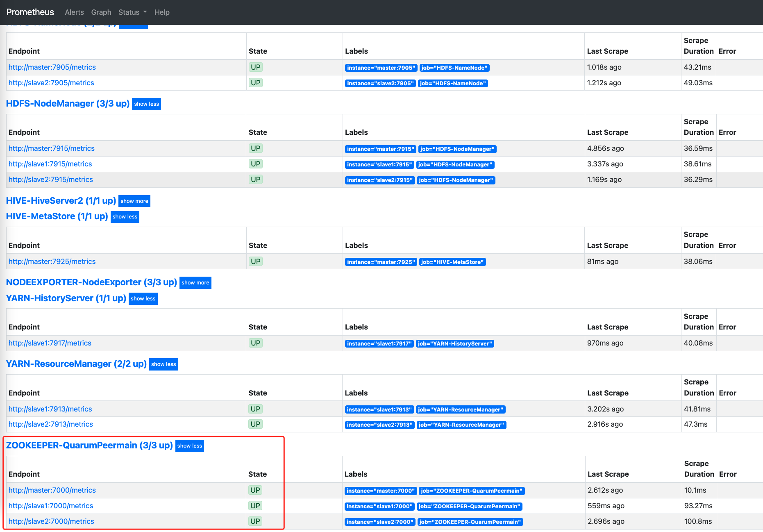Select the '38.06ms' scrape duration cell
This screenshot has width=763, height=532.
click(698, 261)
